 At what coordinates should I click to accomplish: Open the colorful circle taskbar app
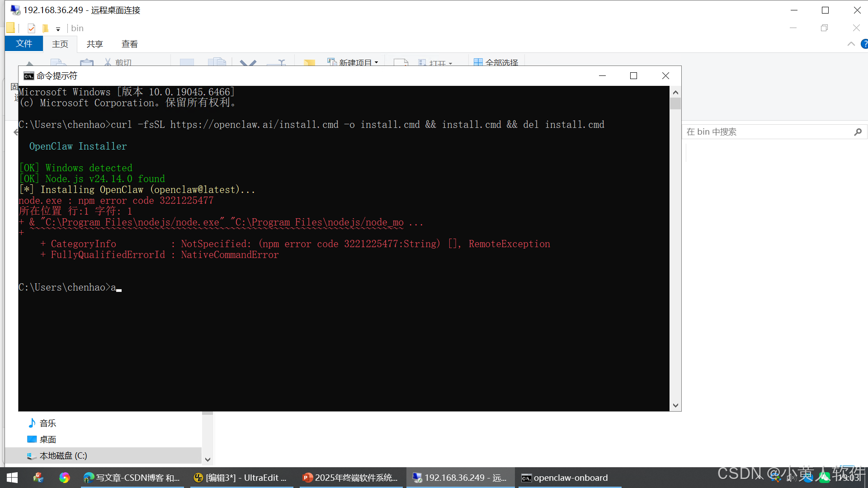click(x=64, y=478)
